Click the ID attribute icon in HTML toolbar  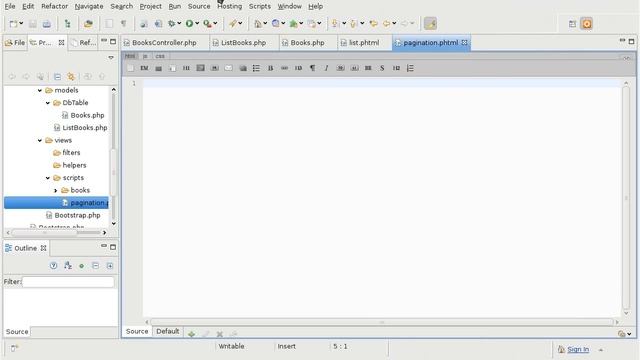(x=298, y=68)
